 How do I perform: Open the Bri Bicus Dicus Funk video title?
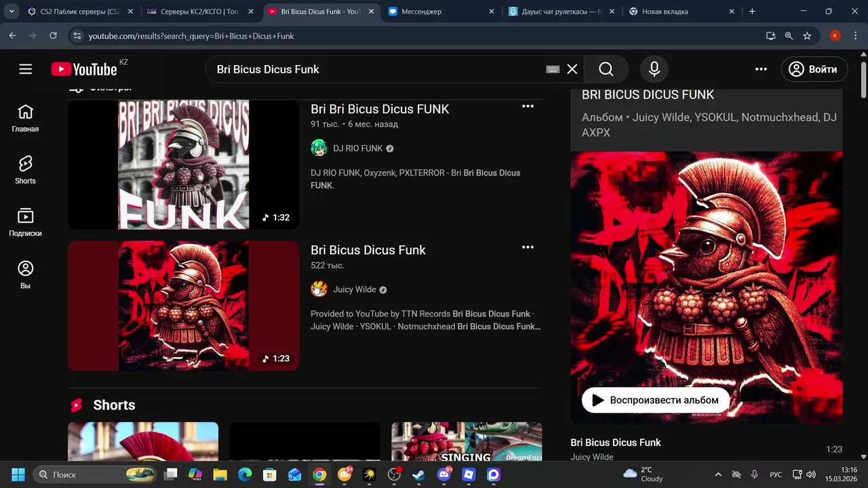tap(368, 250)
